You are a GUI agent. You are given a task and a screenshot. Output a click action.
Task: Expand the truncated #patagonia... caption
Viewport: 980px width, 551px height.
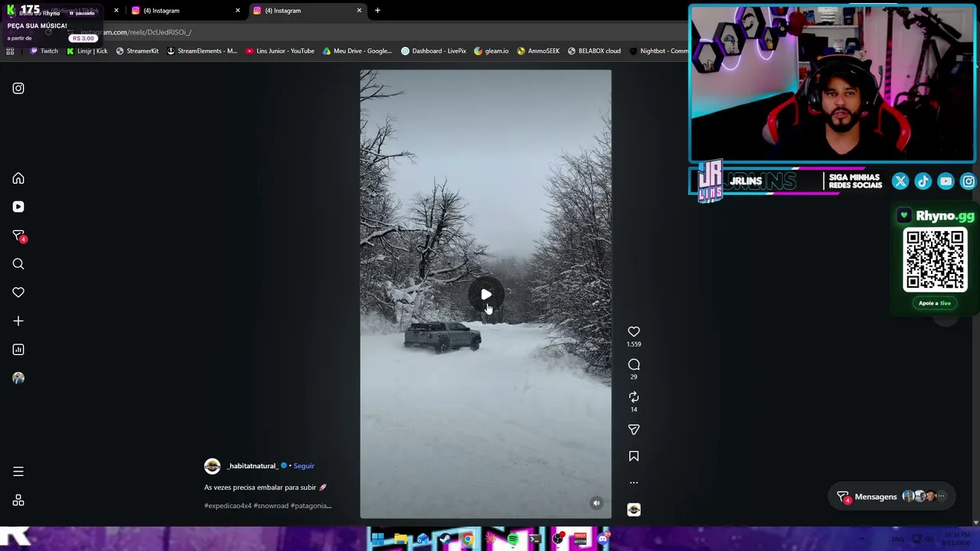311,506
